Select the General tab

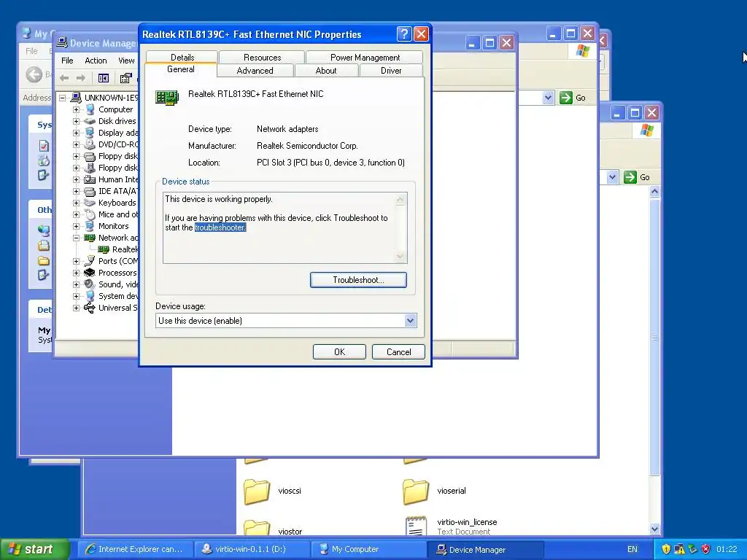coord(181,69)
